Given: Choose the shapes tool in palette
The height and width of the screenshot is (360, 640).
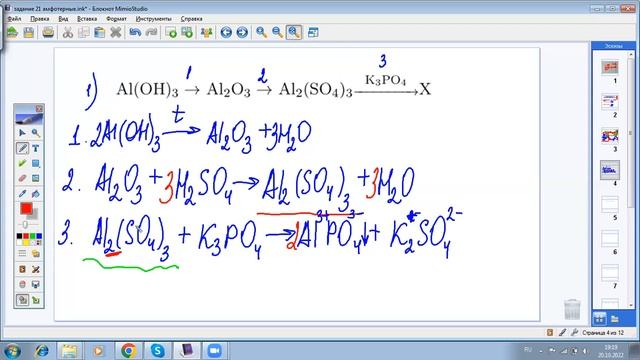Looking at the screenshot, I should [36, 163].
